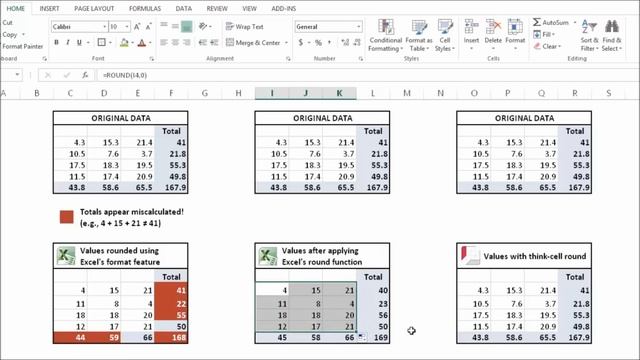Open the Calibri font name dropdown

(104, 27)
